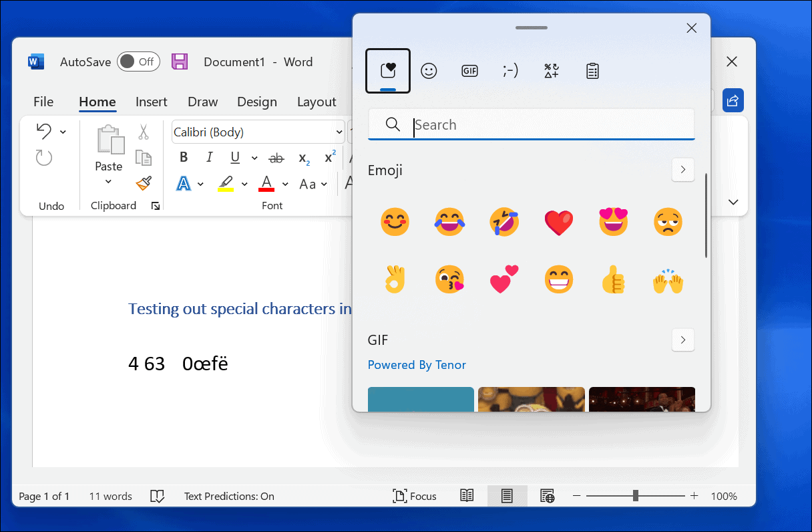This screenshot has width=812, height=532.
Task: Select the Format Painter tool
Action: (144, 182)
